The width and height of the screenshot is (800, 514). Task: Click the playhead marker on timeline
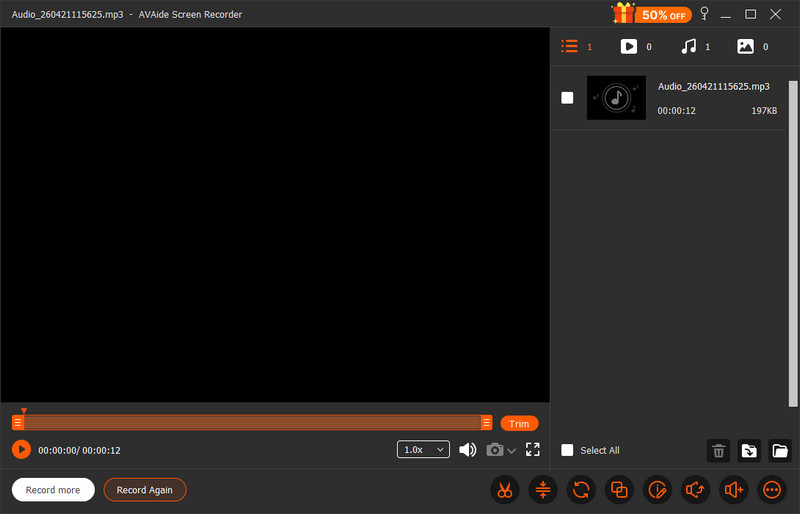[23, 411]
